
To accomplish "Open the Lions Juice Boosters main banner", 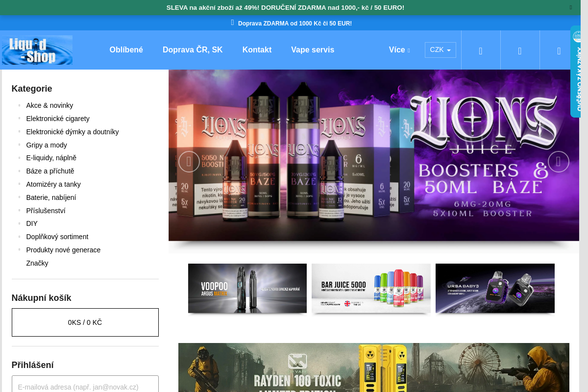I will click(x=374, y=155).
